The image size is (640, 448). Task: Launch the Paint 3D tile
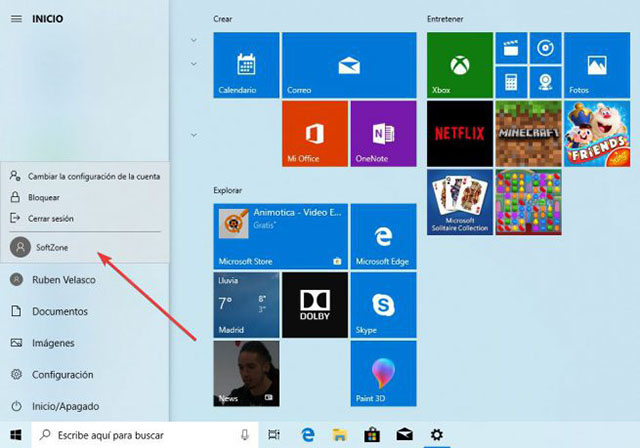(383, 374)
